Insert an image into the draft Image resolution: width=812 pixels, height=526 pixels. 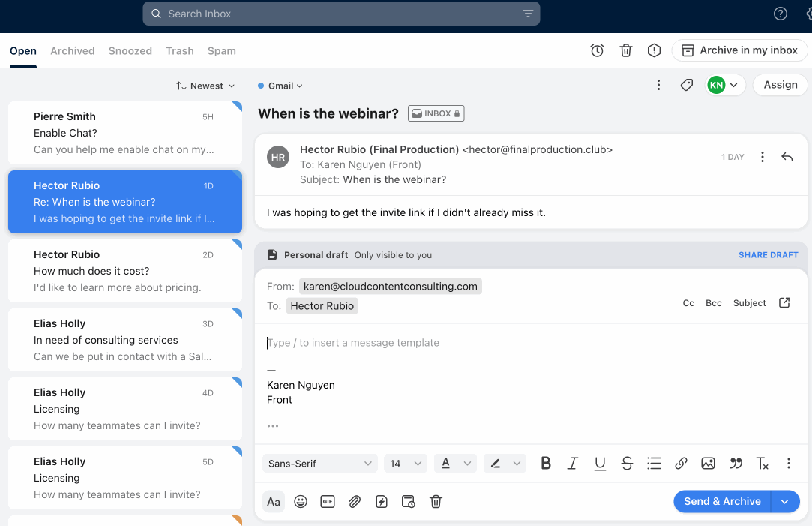pyautogui.click(x=708, y=463)
